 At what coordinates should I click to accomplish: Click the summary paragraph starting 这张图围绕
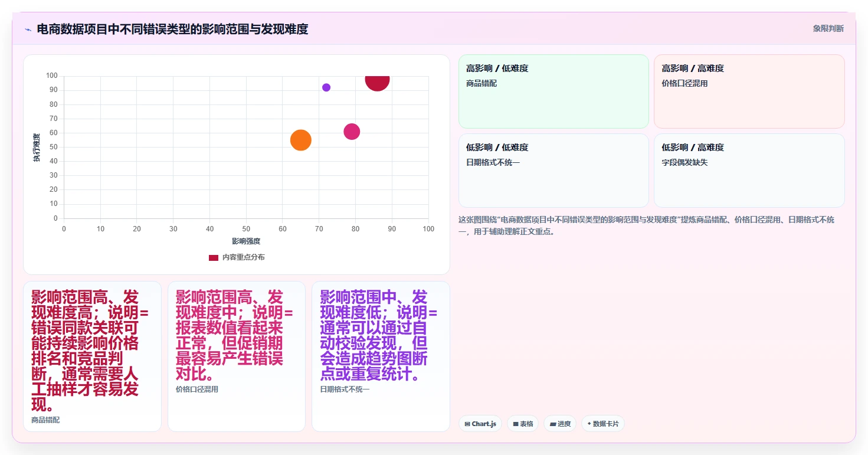point(647,225)
